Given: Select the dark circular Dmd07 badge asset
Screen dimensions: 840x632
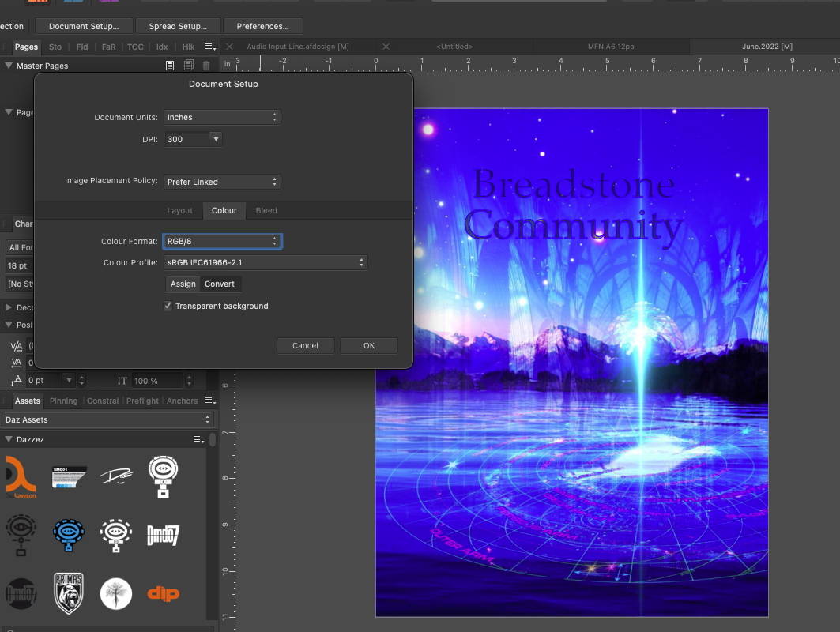Looking at the screenshot, I should point(21,593).
